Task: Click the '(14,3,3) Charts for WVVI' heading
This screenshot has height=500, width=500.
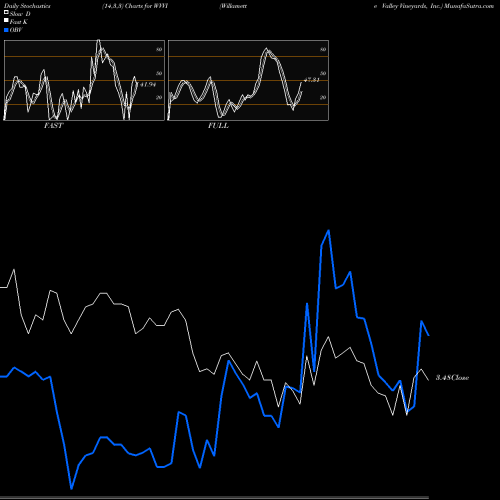Action: click(x=135, y=6)
